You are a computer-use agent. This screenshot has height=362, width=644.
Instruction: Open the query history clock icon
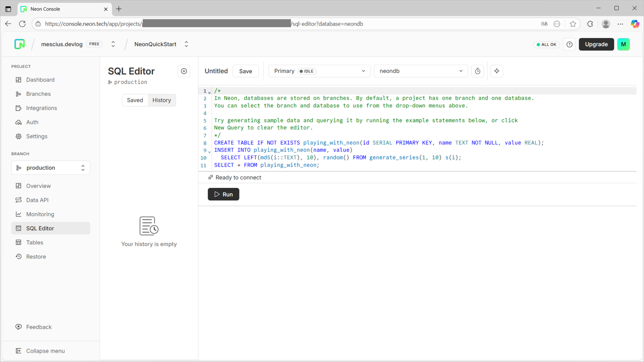(x=477, y=71)
